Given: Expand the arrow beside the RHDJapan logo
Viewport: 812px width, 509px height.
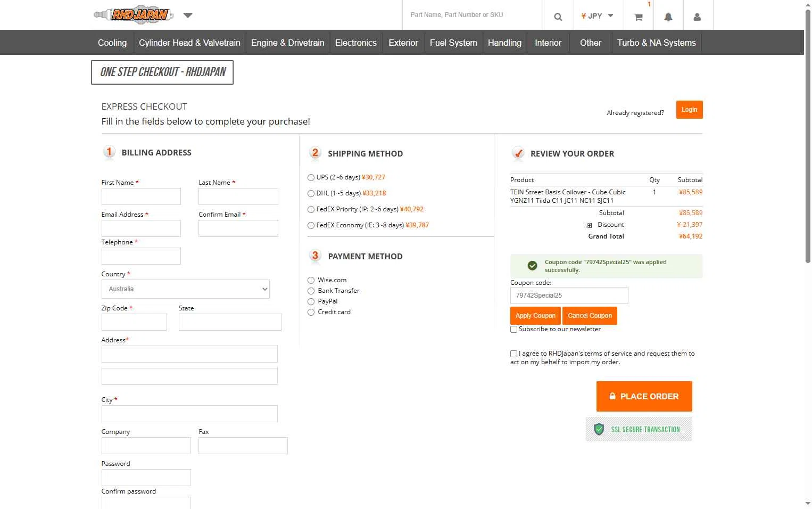Looking at the screenshot, I should pos(187,15).
